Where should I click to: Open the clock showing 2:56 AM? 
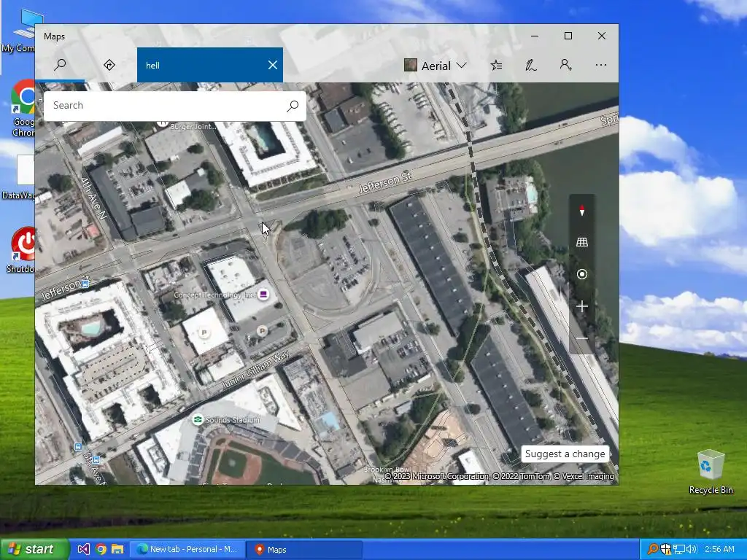coord(719,550)
